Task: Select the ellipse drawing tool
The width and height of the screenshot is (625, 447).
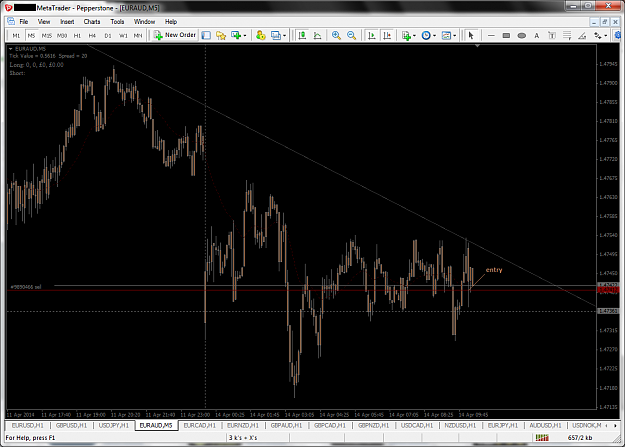Action: (x=521, y=35)
